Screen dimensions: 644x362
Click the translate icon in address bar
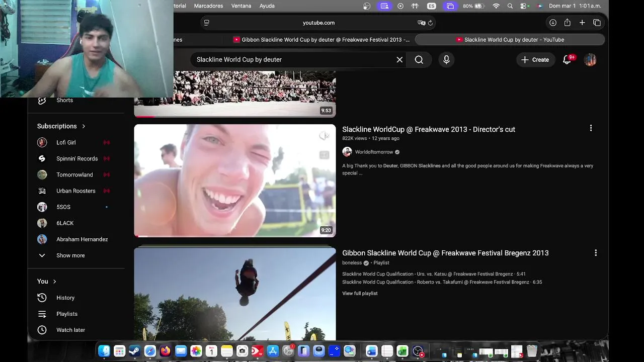coord(421,23)
